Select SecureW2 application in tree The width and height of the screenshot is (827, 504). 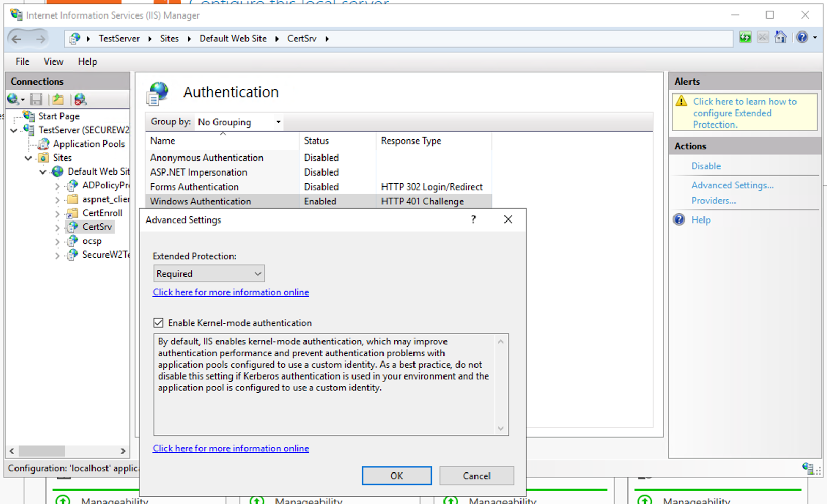click(105, 255)
